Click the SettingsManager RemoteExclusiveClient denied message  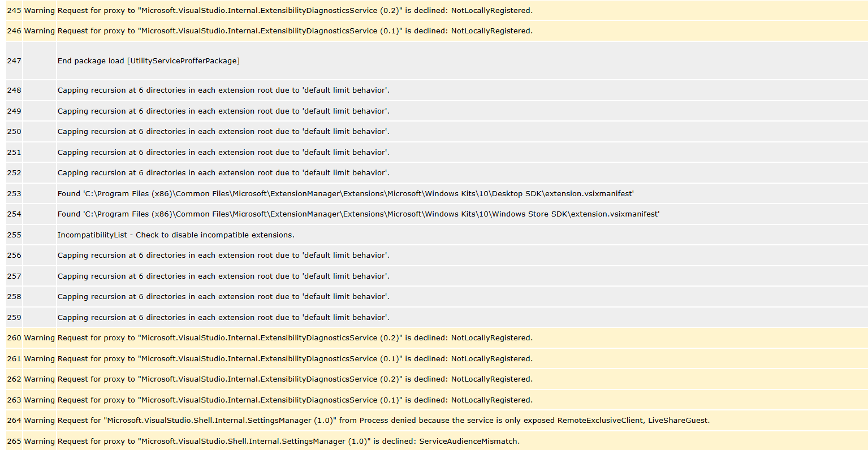coord(383,421)
